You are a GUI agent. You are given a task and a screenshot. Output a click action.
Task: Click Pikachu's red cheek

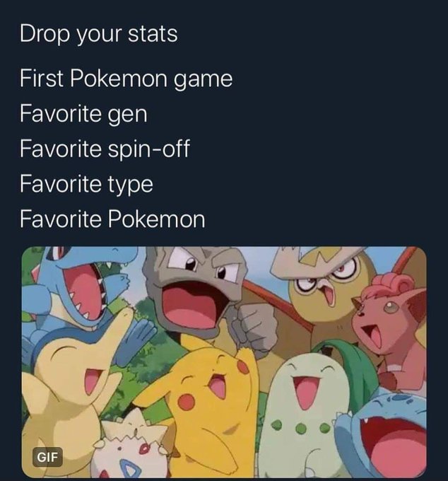(x=187, y=402)
